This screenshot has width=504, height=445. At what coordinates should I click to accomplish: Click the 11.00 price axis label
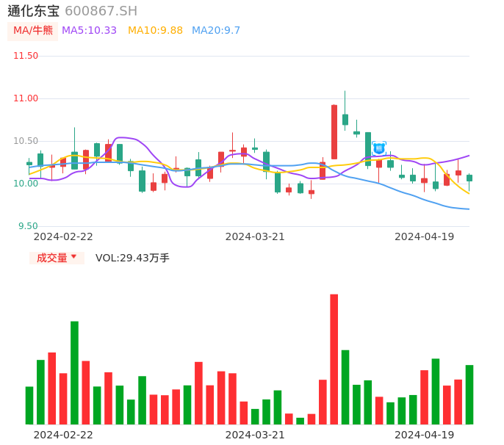26,98
